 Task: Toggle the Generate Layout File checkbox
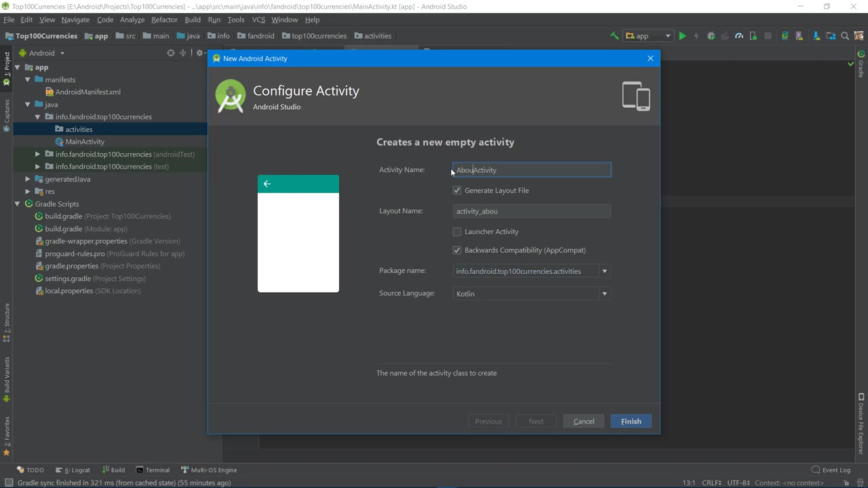click(x=457, y=190)
